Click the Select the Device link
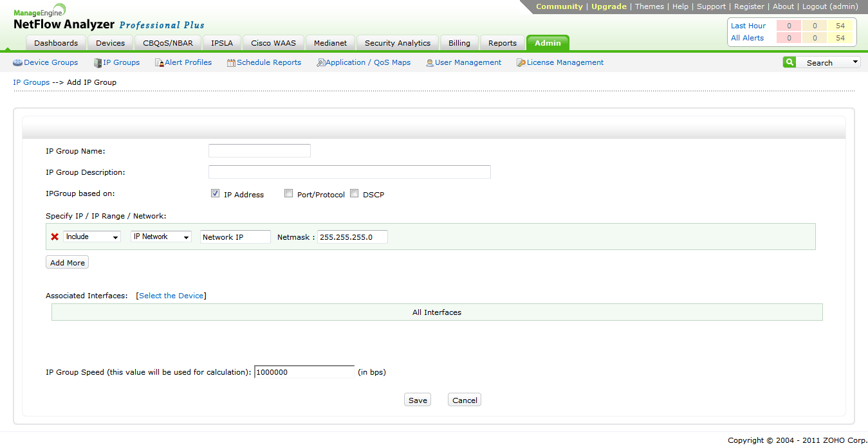Image resolution: width=868 pixels, height=448 pixels. click(171, 296)
